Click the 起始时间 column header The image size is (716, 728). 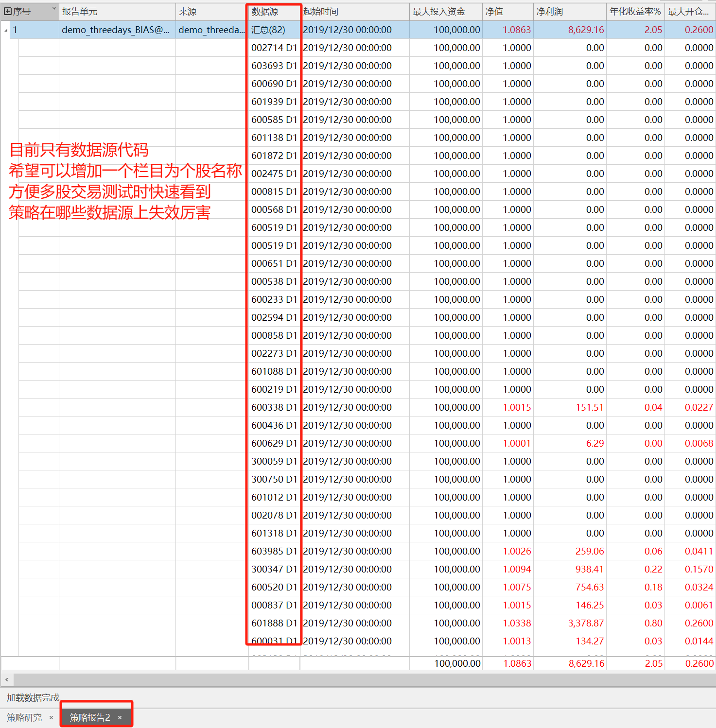click(354, 12)
